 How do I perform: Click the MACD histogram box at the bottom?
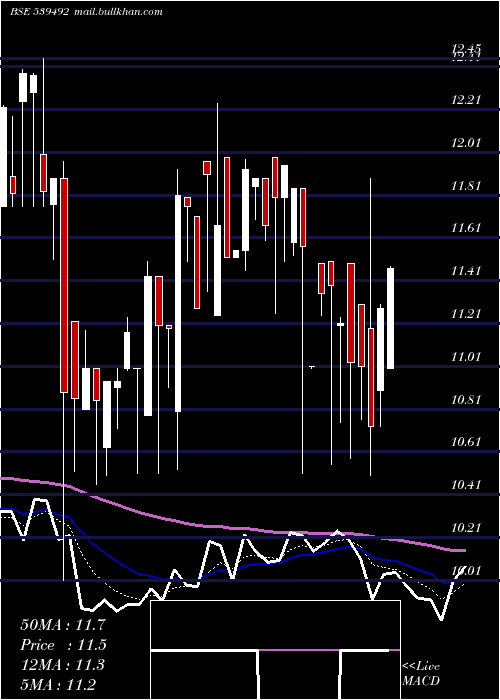click(275, 650)
